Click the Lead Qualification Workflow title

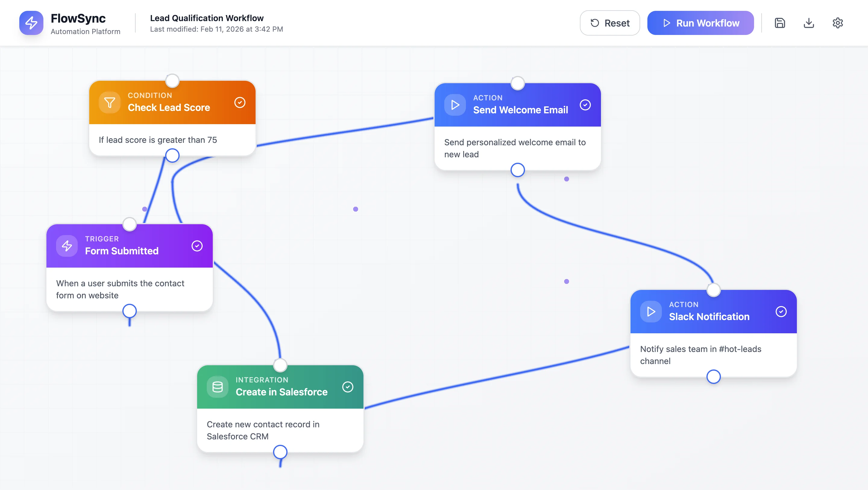pos(207,18)
